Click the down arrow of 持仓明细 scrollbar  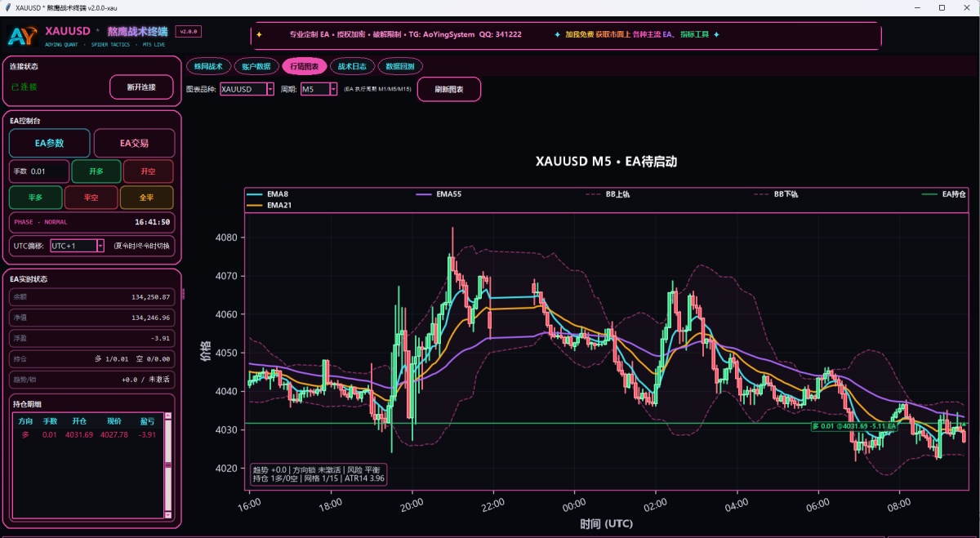[x=168, y=515]
